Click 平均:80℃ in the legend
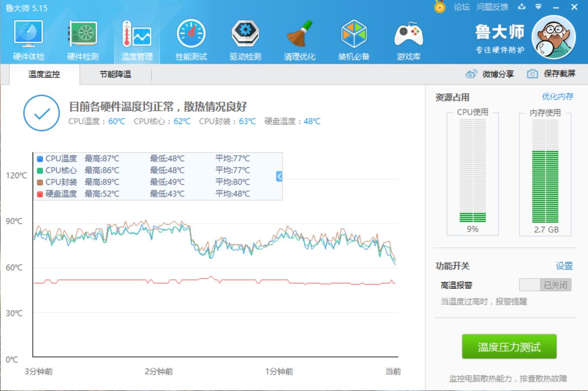 (x=233, y=182)
